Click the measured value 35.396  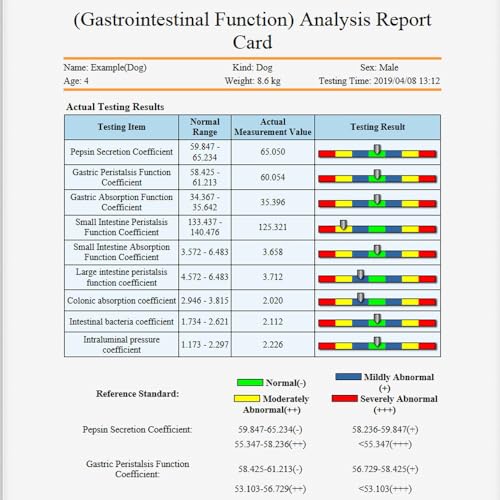pos(273,202)
